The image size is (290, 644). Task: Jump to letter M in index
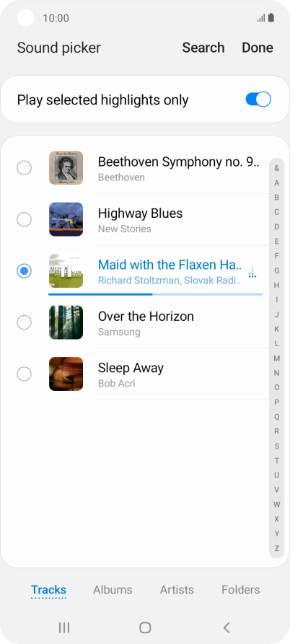click(x=277, y=358)
